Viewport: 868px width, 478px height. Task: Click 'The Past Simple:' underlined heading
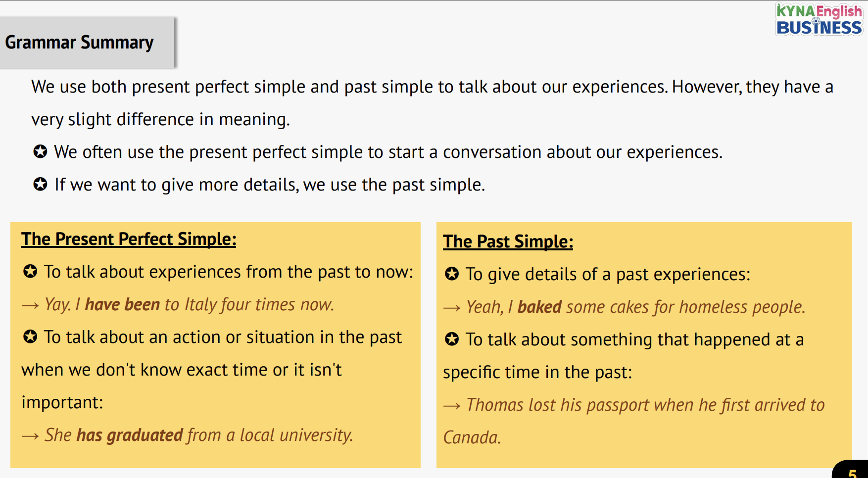pyautogui.click(x=508, y=241)
